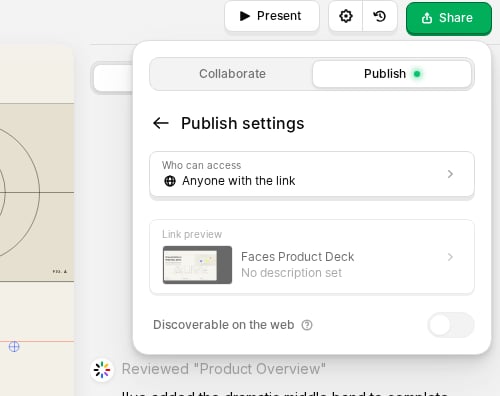Expand the Link preview chevron arrow
This screenshot has height=396, width=500.
click(450, 257)
